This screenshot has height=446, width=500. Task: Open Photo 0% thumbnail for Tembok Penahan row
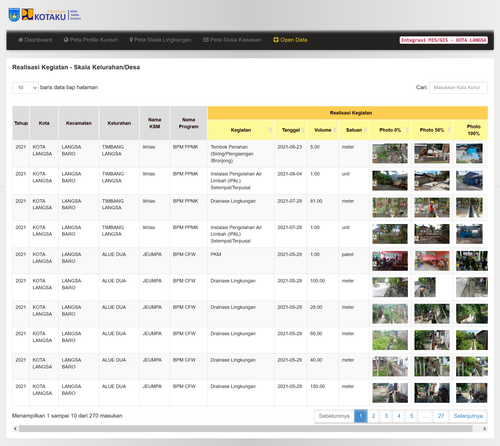[x=390, y=153]
